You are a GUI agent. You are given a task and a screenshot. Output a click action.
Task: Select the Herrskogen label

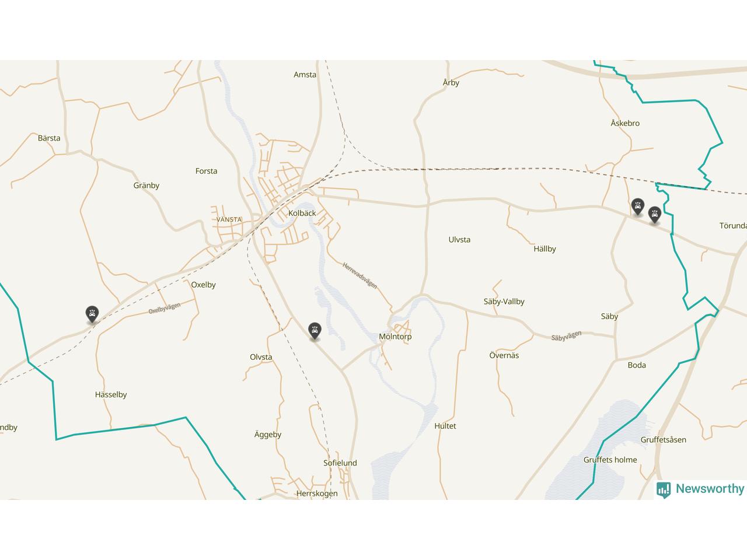tap(317, 494)
